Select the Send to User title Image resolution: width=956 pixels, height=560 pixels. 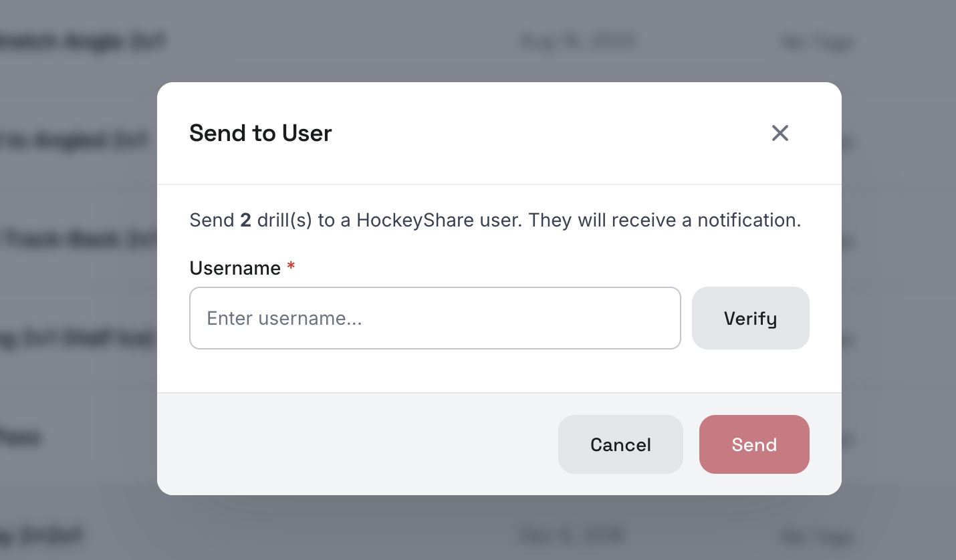[x=261, y=133]
